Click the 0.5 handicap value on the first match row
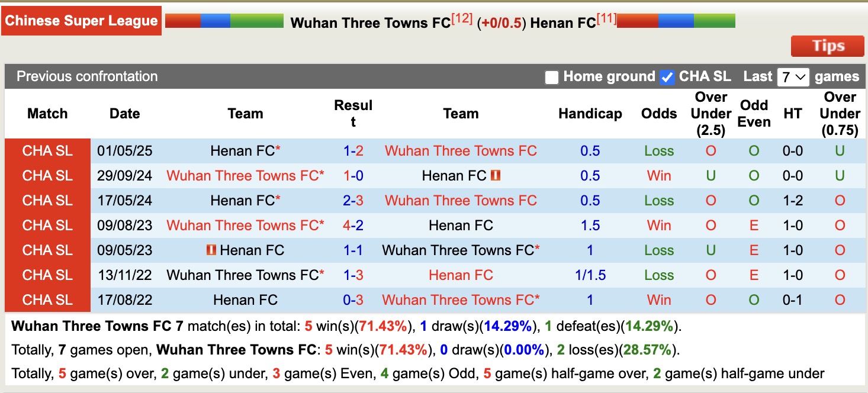 [x=590, y=151]
